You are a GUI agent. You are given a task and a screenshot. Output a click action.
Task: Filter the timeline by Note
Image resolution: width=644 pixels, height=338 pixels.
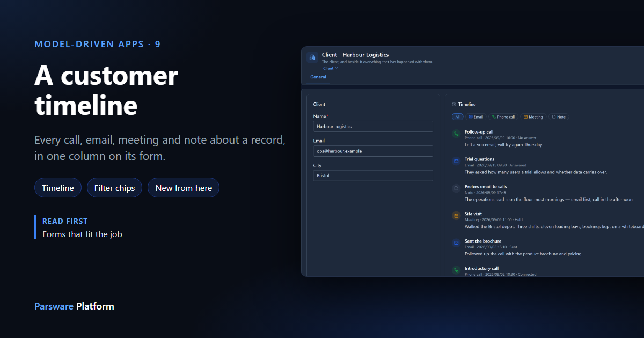(x=558, y=117)
